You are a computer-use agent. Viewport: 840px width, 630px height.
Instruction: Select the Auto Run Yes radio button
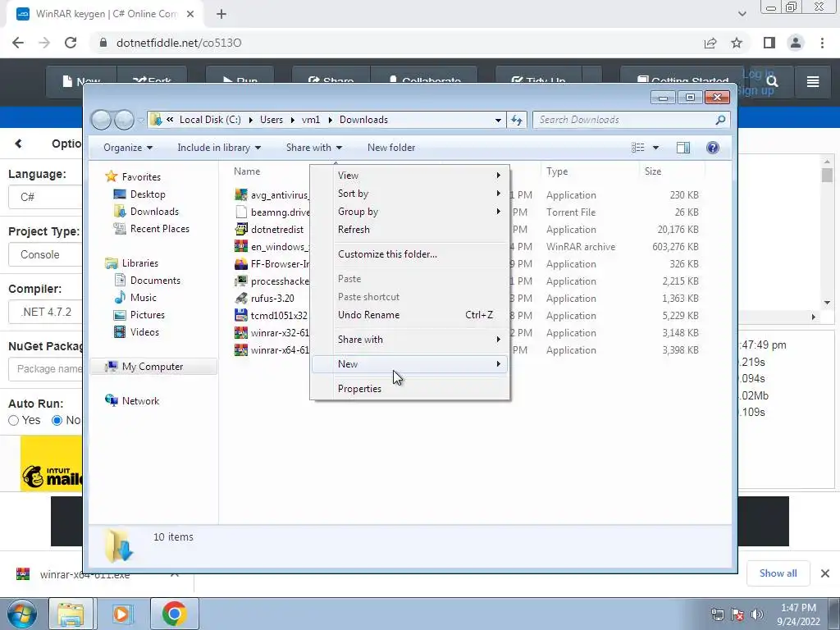click(13, 421)
